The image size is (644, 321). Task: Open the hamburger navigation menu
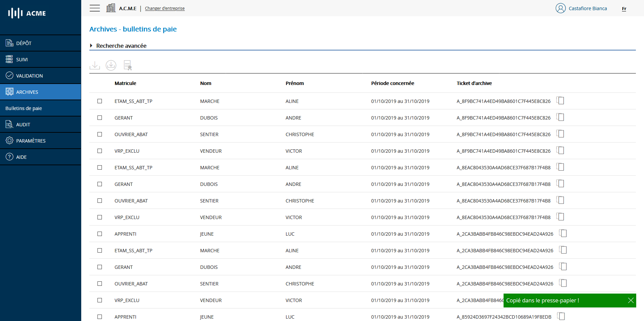tap(94, 8)
